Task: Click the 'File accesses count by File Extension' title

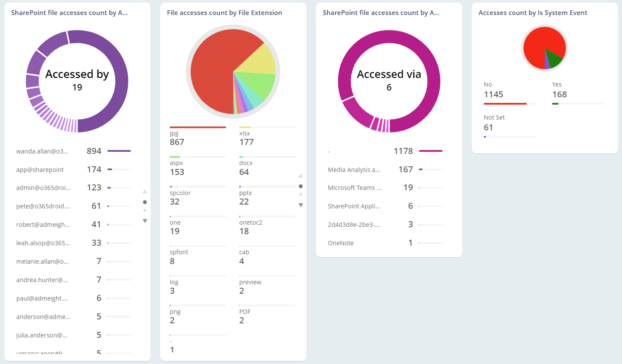Action: pyautogui.click(x=225, y=12)
